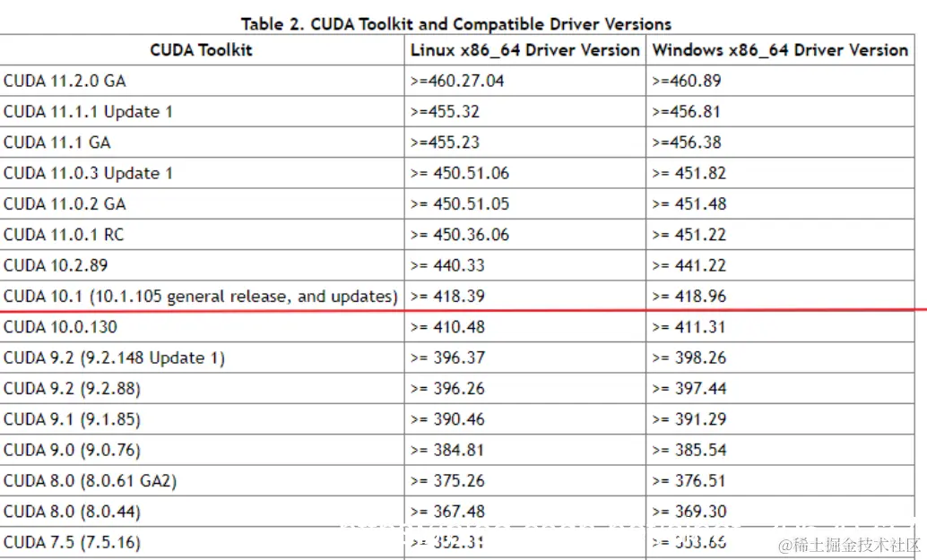
Task: Select the '>= 369.30' value
Action: pos(689,511)
